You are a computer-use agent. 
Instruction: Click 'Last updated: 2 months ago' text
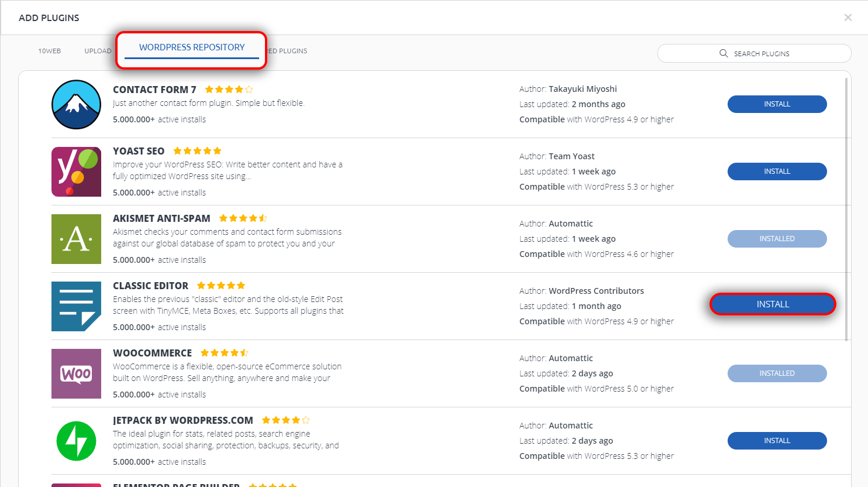tap(572, 104)
